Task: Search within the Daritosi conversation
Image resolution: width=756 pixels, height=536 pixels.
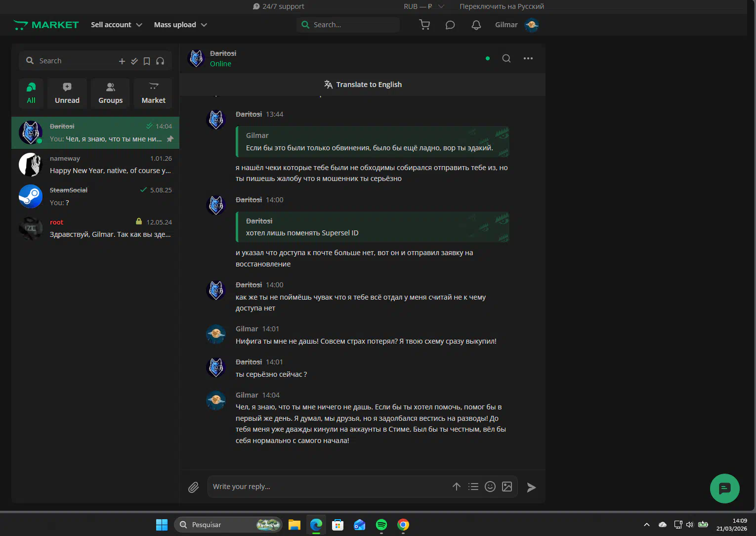Action: [506, 58]
